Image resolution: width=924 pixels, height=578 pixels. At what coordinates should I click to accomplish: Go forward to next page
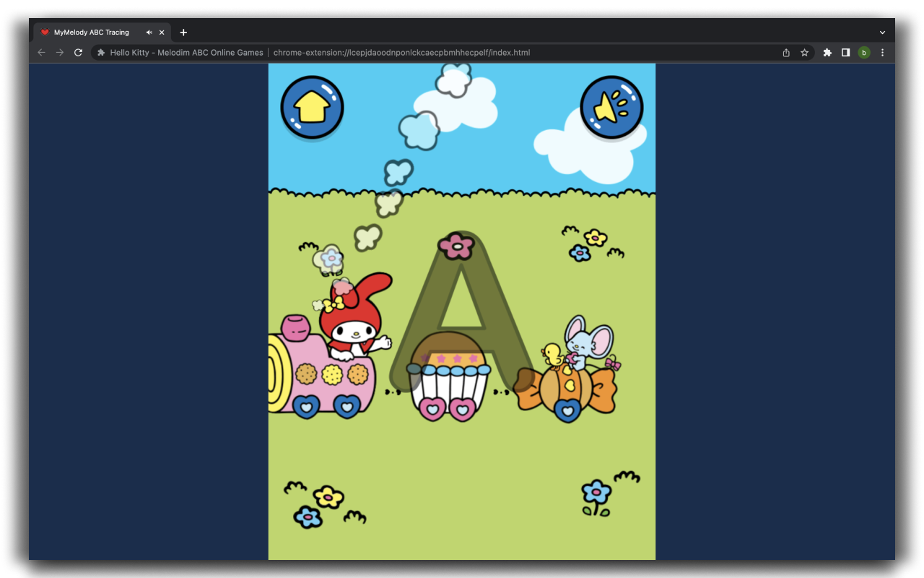[60, 53]
